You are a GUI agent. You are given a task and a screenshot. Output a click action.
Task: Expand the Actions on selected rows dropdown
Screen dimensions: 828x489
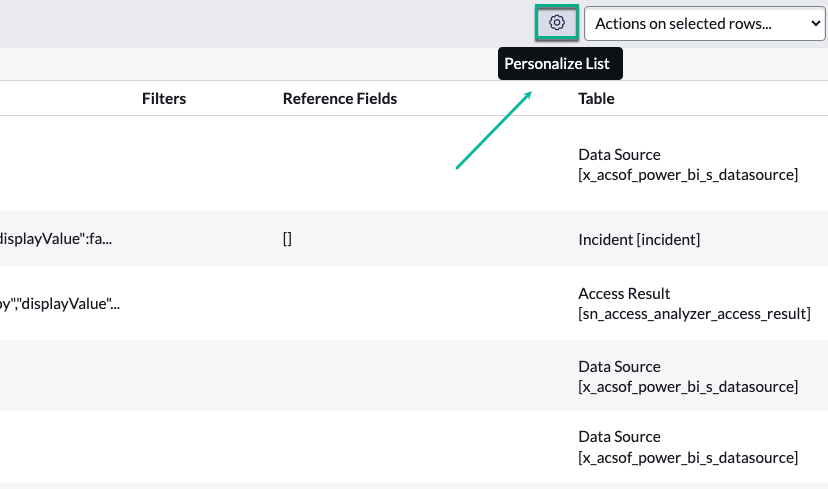pyautogui.click(x=704, y=23)
